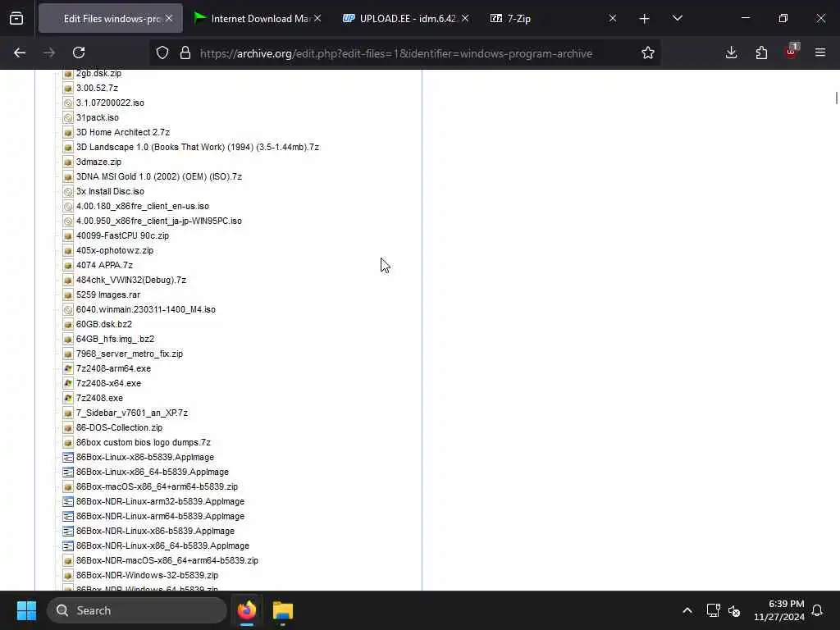Click icon for 5259 Images.rar
The height and width of the screenshot is (630, 840).
click(68, 294)
